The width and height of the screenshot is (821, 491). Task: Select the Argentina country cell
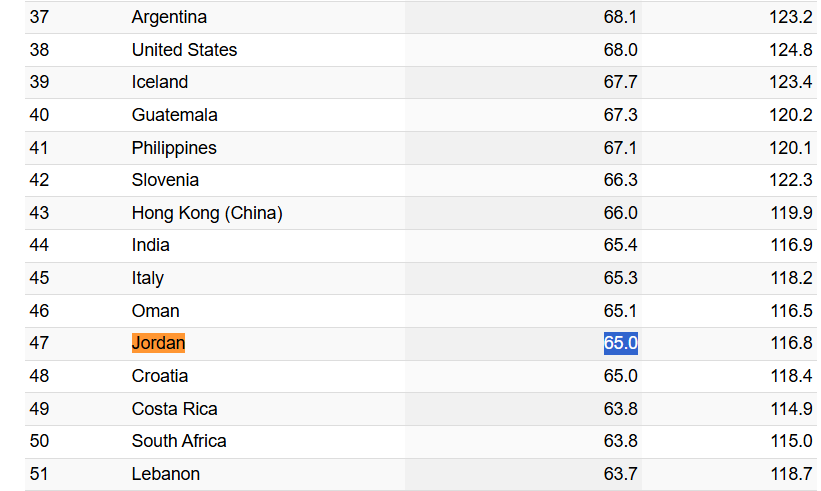[169, 17]
